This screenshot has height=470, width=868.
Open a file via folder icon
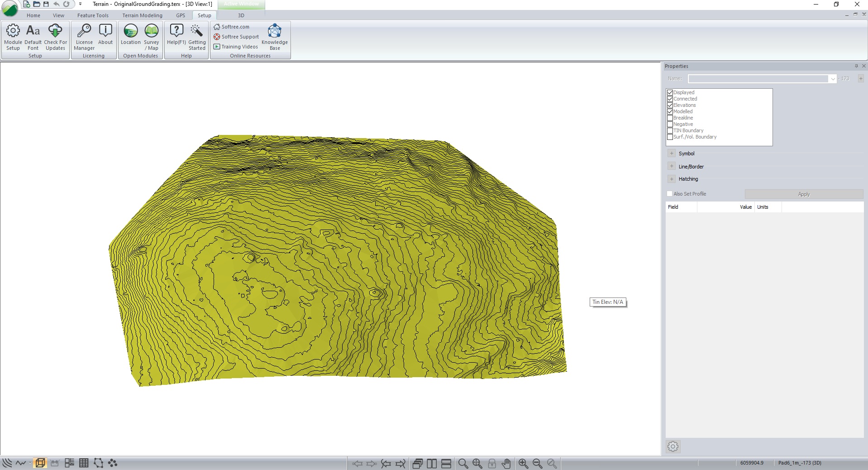click(x=36, y=4)
